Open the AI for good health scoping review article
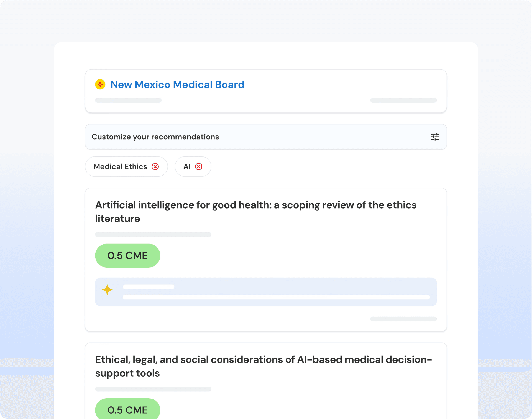This screenshot has width=532, height=419. click(x=255, y=212)
